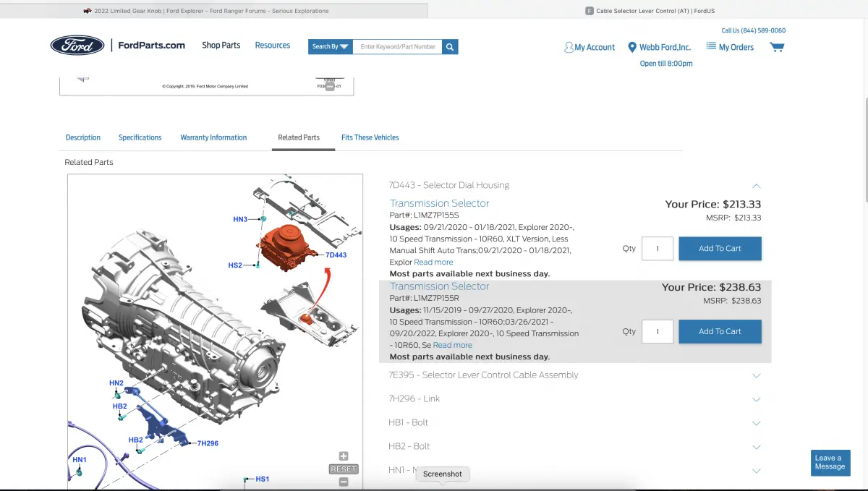Open the shopping cart icon
Viewport: 868px width, 491px height.
tap(777, 47)
